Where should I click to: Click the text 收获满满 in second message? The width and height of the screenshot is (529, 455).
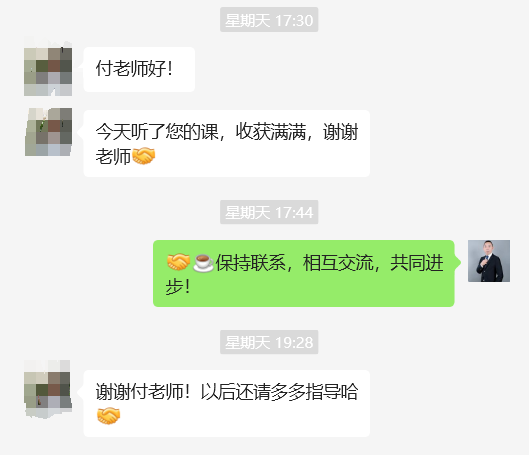point(271,131)
